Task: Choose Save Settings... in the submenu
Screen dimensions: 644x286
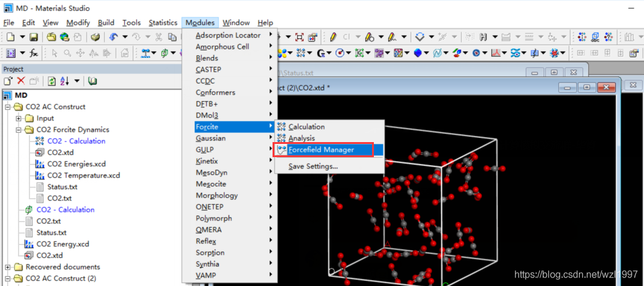Action: pyautogui.click(x=329, y=167)
